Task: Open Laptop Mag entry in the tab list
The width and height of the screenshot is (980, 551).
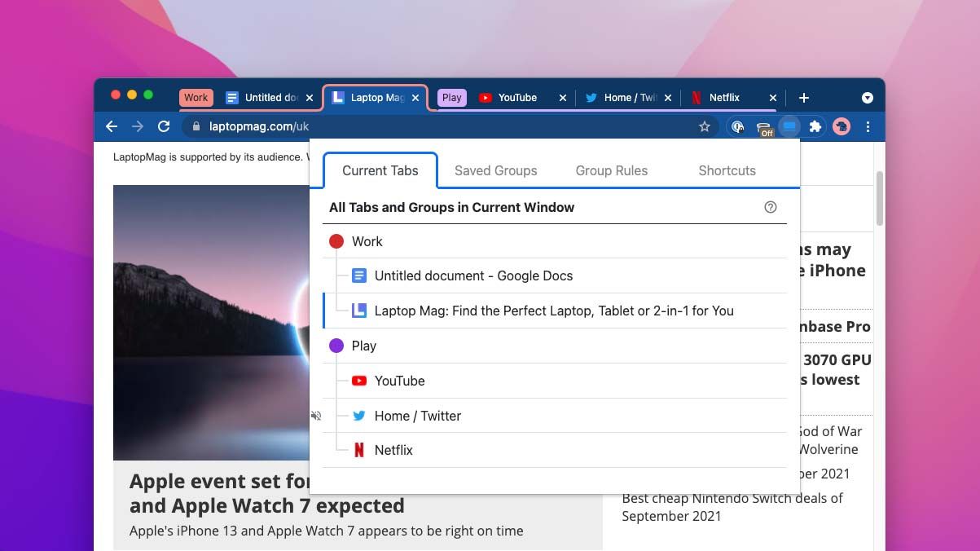Action: point(554,311)
